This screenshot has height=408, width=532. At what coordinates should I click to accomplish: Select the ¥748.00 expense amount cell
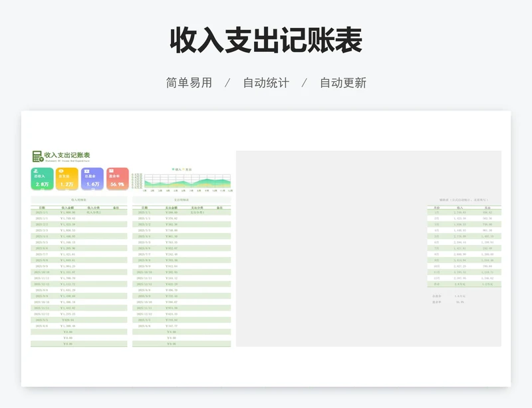[x=172, y=230]
